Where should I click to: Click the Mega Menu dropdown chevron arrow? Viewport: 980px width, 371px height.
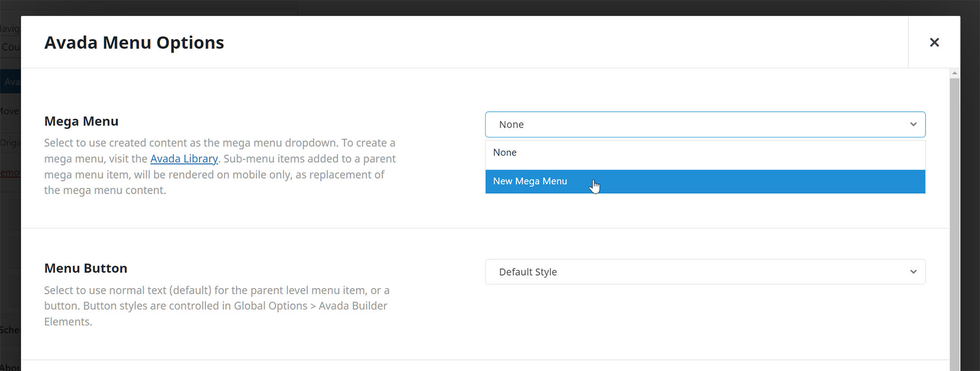pyautogui.click(x=913, y=124)
